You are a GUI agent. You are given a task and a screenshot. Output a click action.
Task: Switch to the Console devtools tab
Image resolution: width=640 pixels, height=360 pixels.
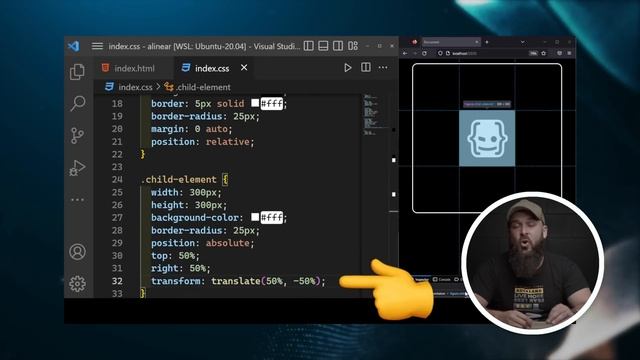442,280
